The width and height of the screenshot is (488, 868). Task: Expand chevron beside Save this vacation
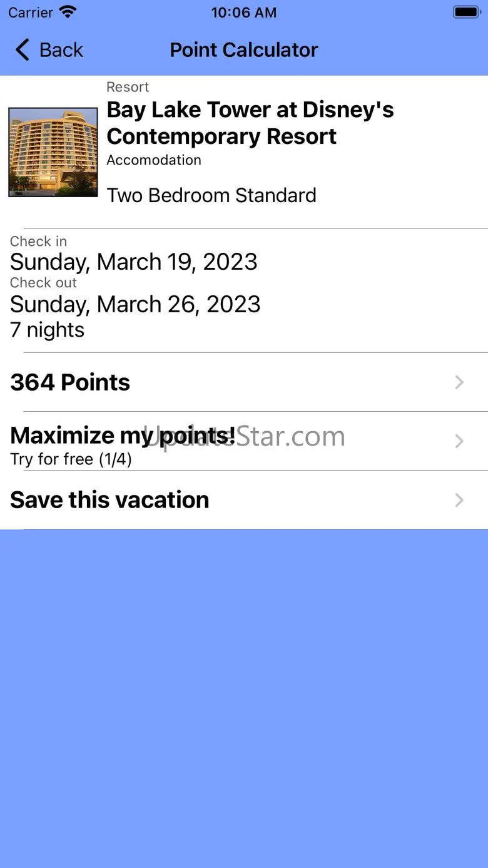459,500
